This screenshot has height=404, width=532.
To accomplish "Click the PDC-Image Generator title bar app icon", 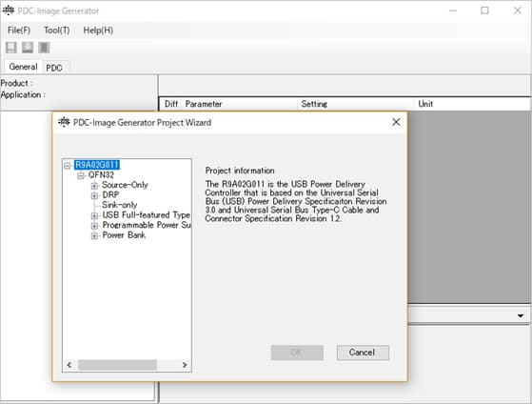I will pyautogui.click(x=8, y=10).
